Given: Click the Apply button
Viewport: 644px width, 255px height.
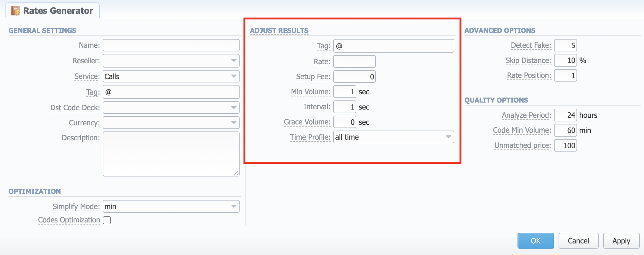Looking at the screenshot, I should [621, 241].
